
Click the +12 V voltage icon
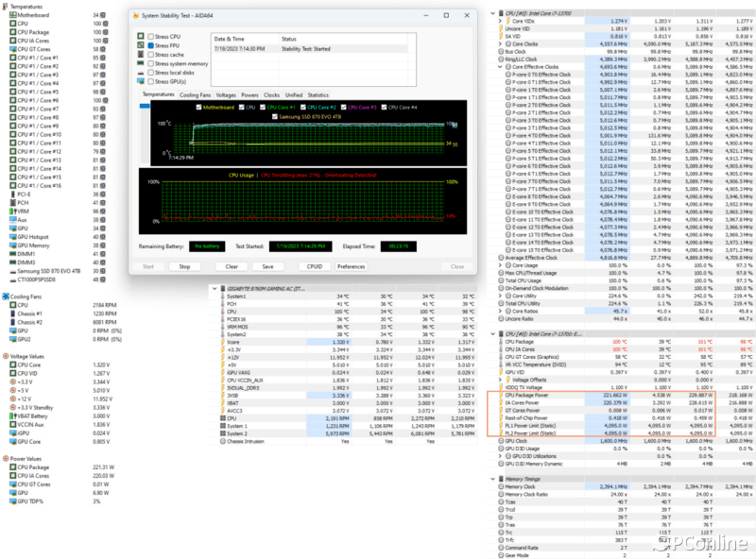tap(13, 398)
